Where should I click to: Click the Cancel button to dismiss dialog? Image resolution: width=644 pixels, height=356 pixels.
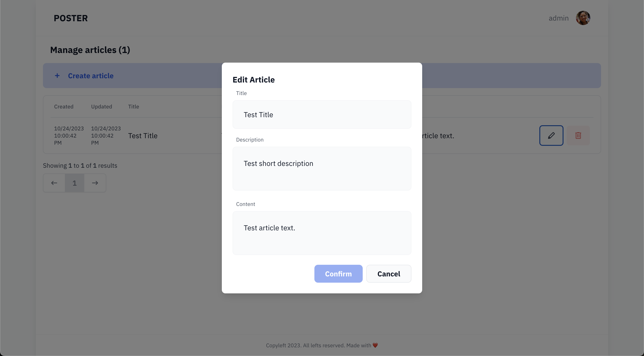389,273
